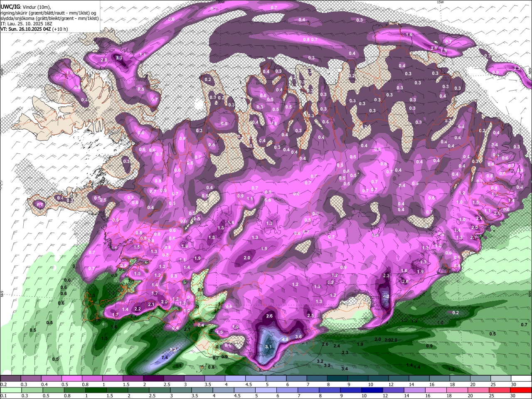Click the '4.2' value in the southeast snow maximum
This screenshot has height=399, width=532.
click(386, 296)
